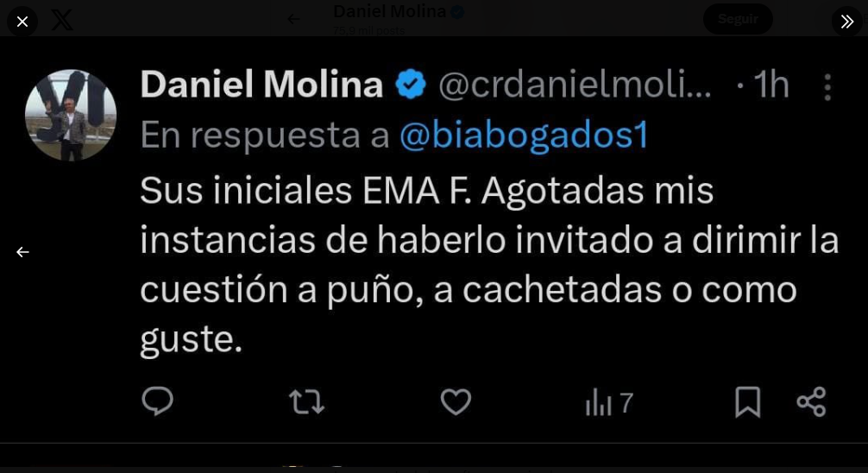Image resolution: width=868 pixels, height=473 pixels.
Task: Click the back arrow in the top header
Action: 293,19
